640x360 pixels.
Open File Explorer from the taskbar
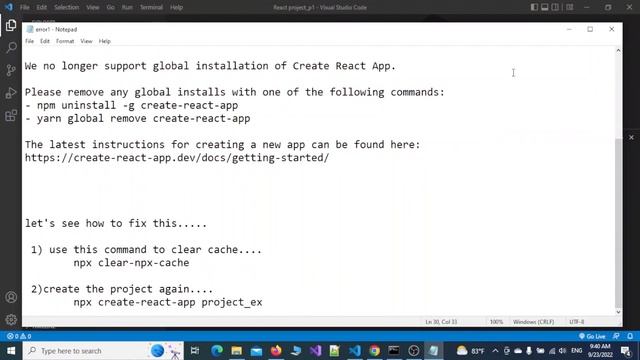[x=237, y=351]
